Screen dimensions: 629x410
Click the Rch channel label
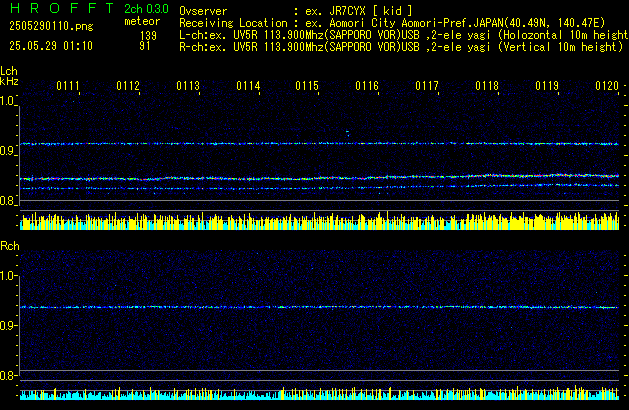pyautogui.click(x=10, y=246)
